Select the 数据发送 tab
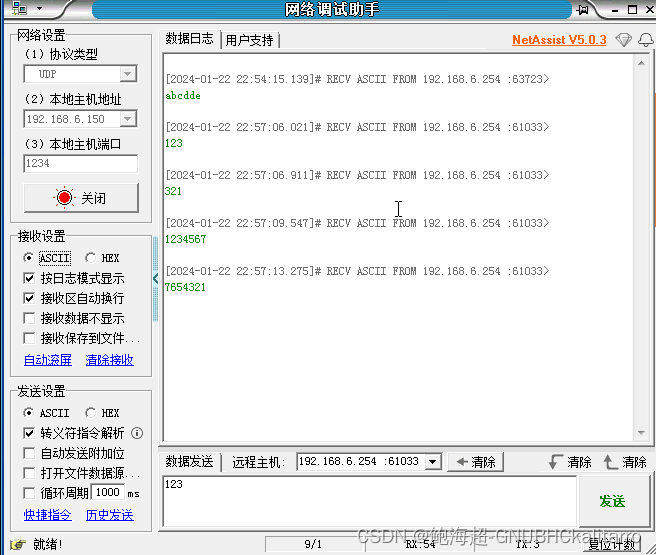Viewport: 656px width, 555px height. point(190,462)
